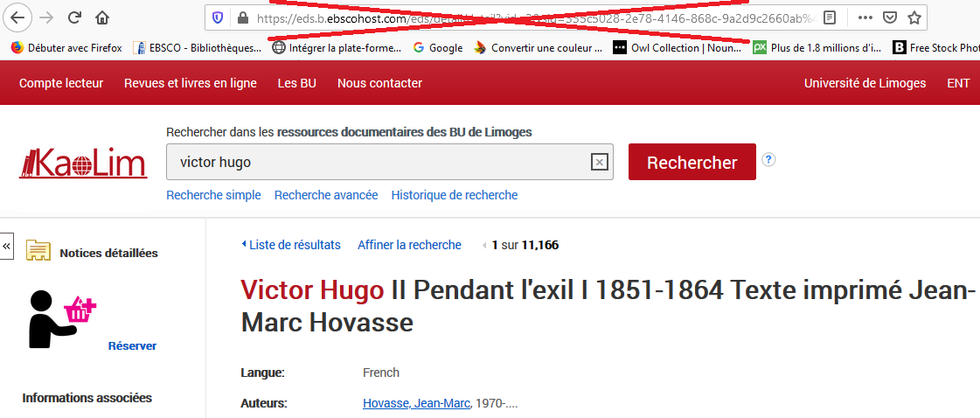The height and width of the screenshot is (418, 980).
Task: Click the Notices détaillées icon
Action: 38,252
